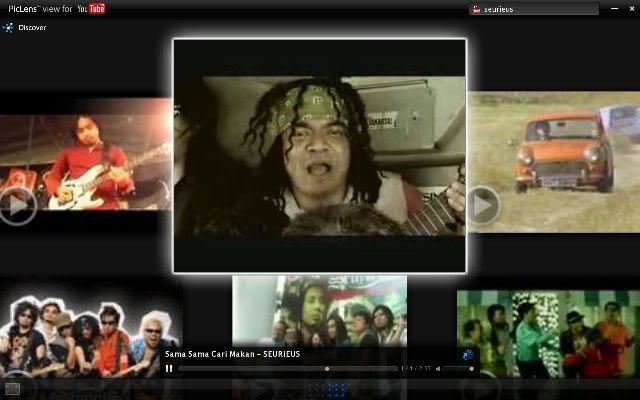Viewport: 640px width, 400px height.
Task: Click the volume slider knob
Action: (x=471, y=369)
